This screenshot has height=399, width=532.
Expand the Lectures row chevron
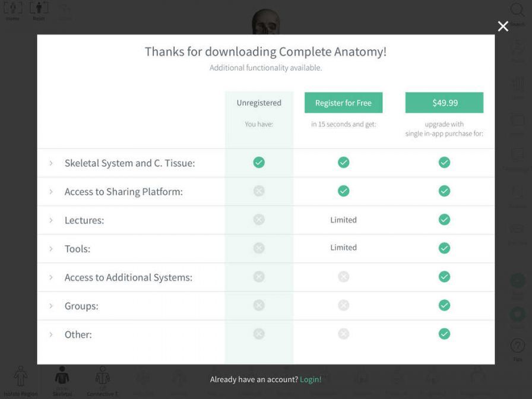point(51,220)
